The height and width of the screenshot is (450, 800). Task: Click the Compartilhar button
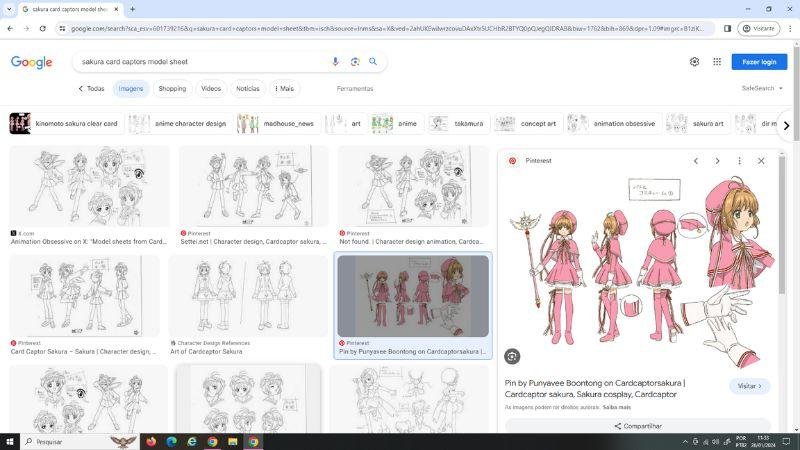[x=638, y=426]
